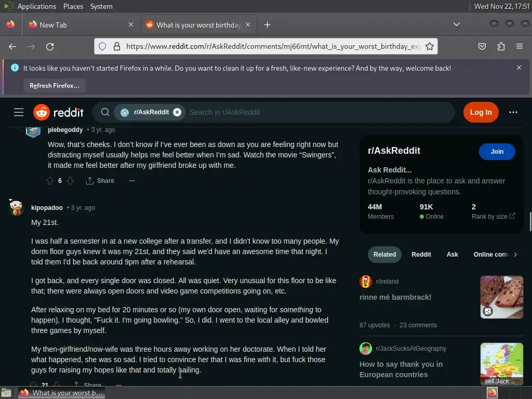The height and width of the screenshot is (399, 532).
Task: Join the r/AskReddit community
Action: click(x=497, y=152)
